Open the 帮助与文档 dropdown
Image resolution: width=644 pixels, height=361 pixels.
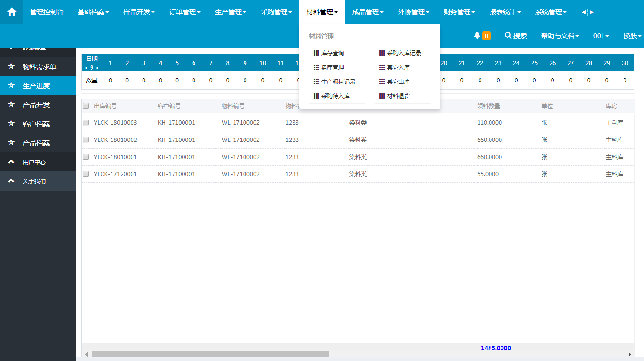[560, 36]
